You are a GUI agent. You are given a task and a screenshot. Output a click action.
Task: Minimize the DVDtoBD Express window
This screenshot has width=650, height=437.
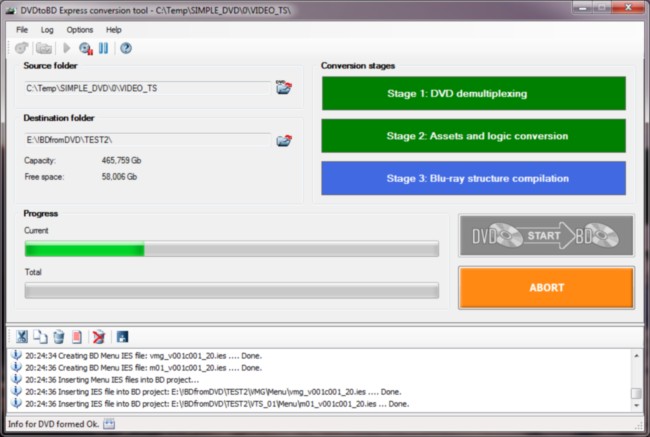pyautogui.click(x=583, y=7)
